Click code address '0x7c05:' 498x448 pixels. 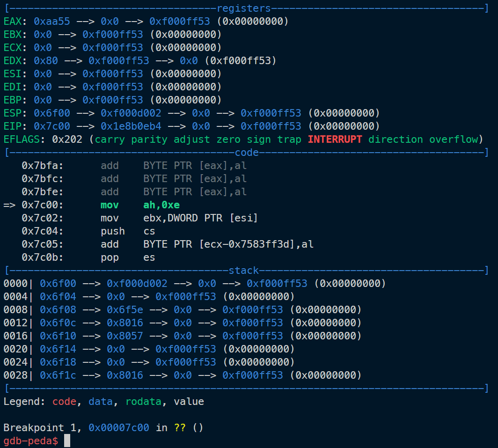[x=42, y=244]
